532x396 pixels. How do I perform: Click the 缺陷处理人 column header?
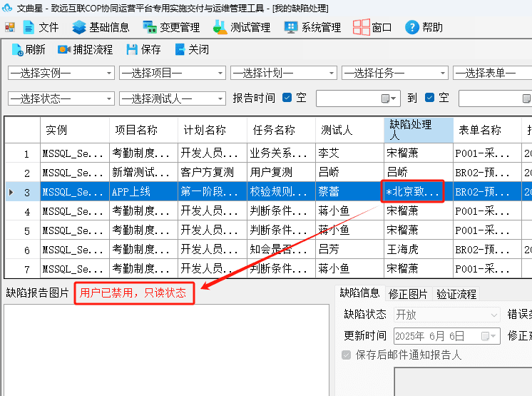pos(419,130)
